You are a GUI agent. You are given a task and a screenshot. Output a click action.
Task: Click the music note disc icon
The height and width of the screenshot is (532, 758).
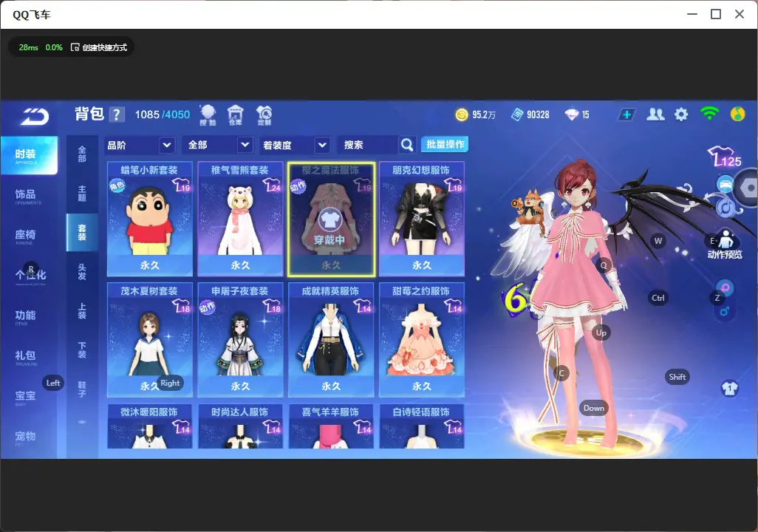725,208
